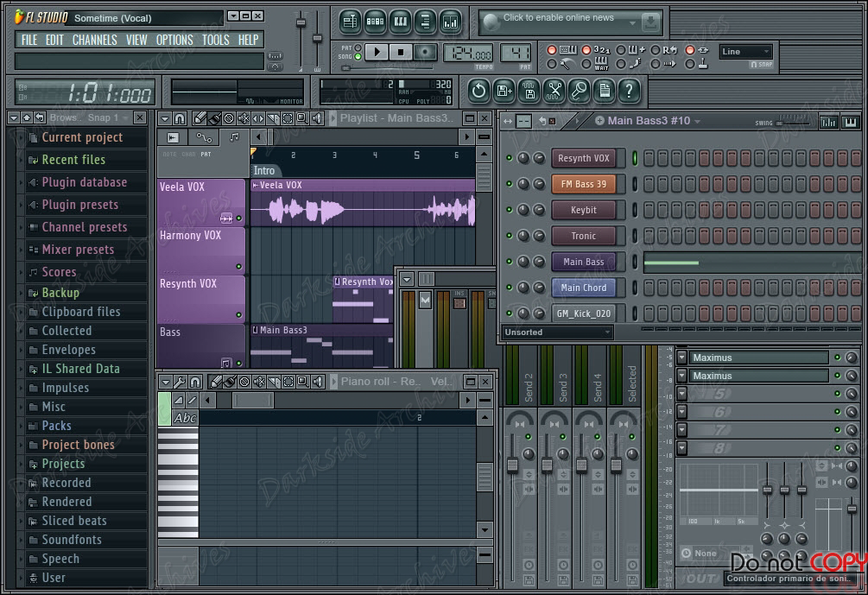Select the GM_Kick_020 channel button

coord(584,313)
